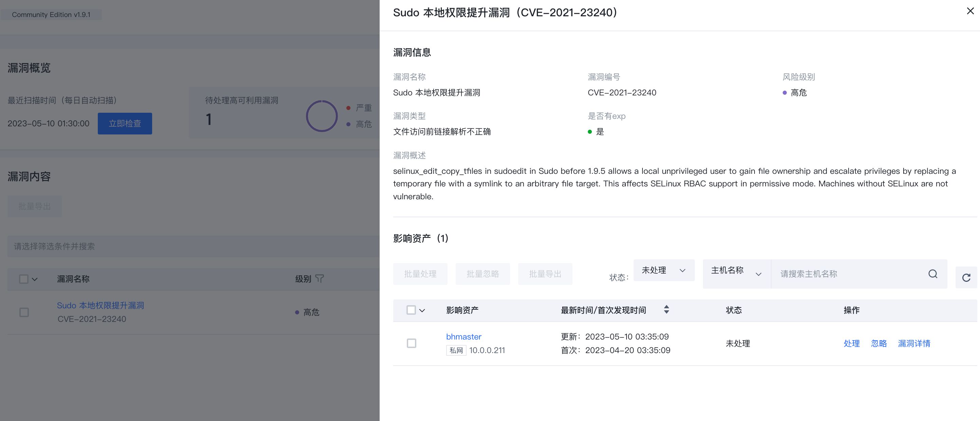Open 漏洞详情 for bhmaster
980x421 pixels.
pos(914,343)
